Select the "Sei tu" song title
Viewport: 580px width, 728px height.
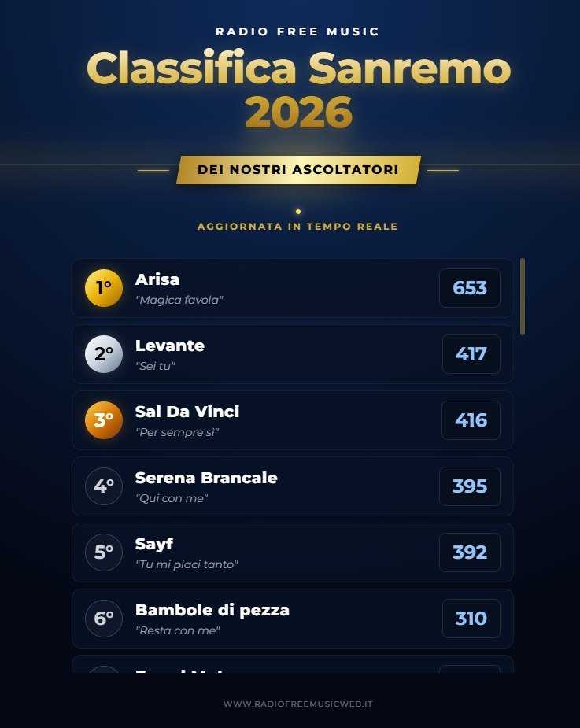click(155, 366)
